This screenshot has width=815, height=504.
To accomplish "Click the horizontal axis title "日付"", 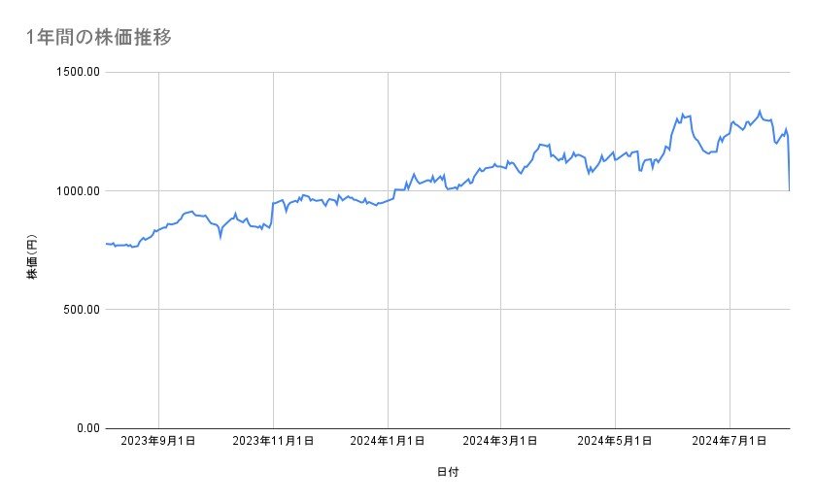I will (447, 473).
